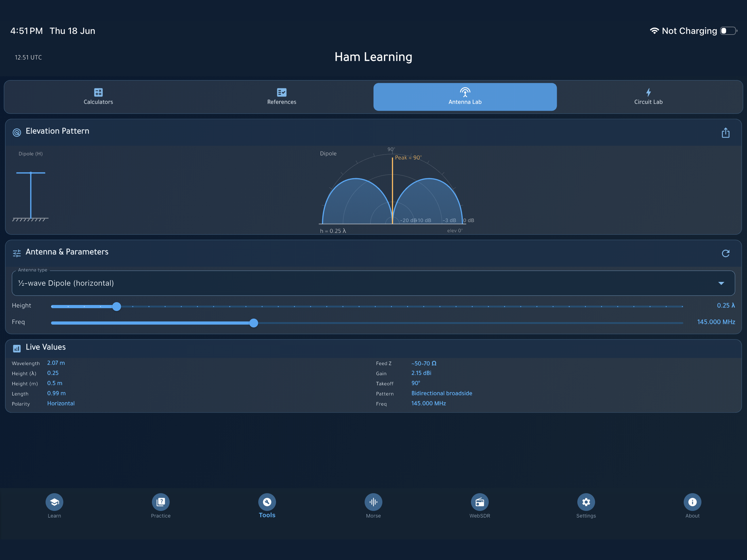Click the 'Dipole (H)' diagram label
The width and height of the screenshot is (747, 560).
[30, 154]
